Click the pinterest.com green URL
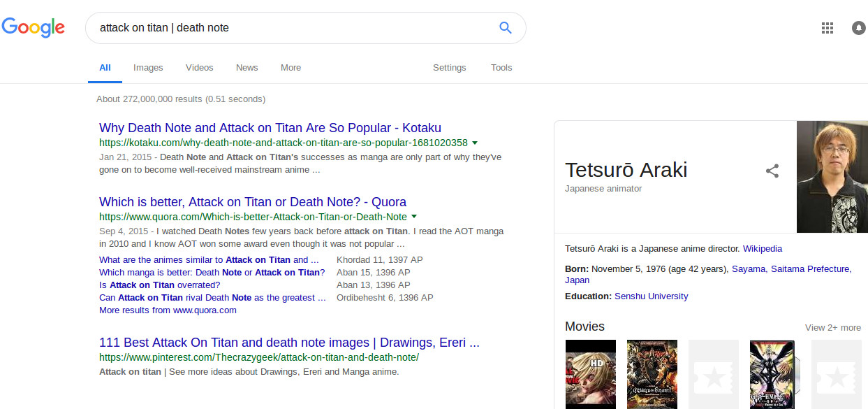The height and width of the screenshot is (409, 868). [x=259, y=357]
